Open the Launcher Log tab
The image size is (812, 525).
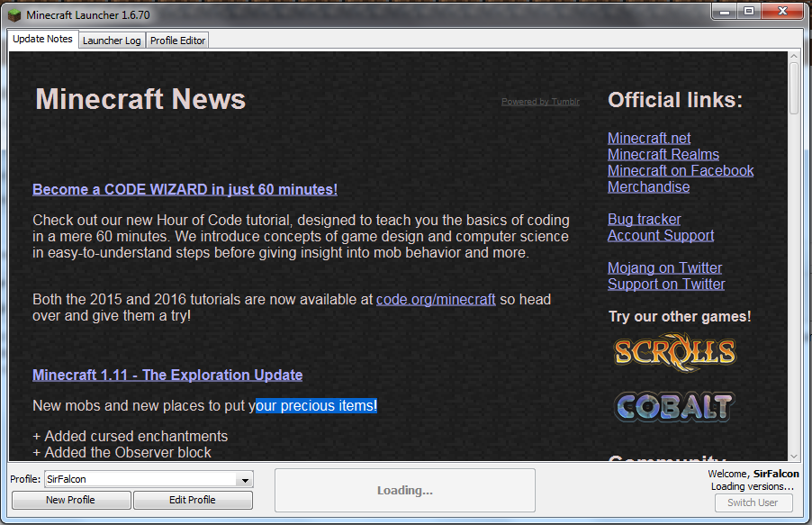coord(112,41)
